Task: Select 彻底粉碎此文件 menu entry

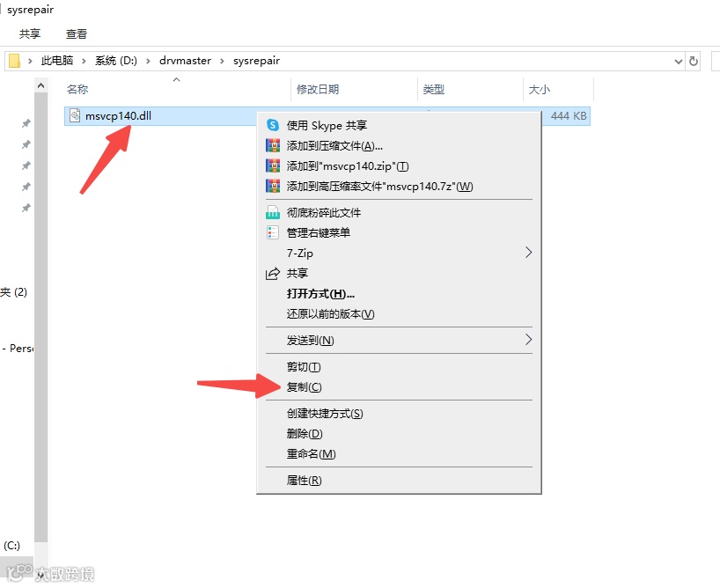Action: (399, 212)
